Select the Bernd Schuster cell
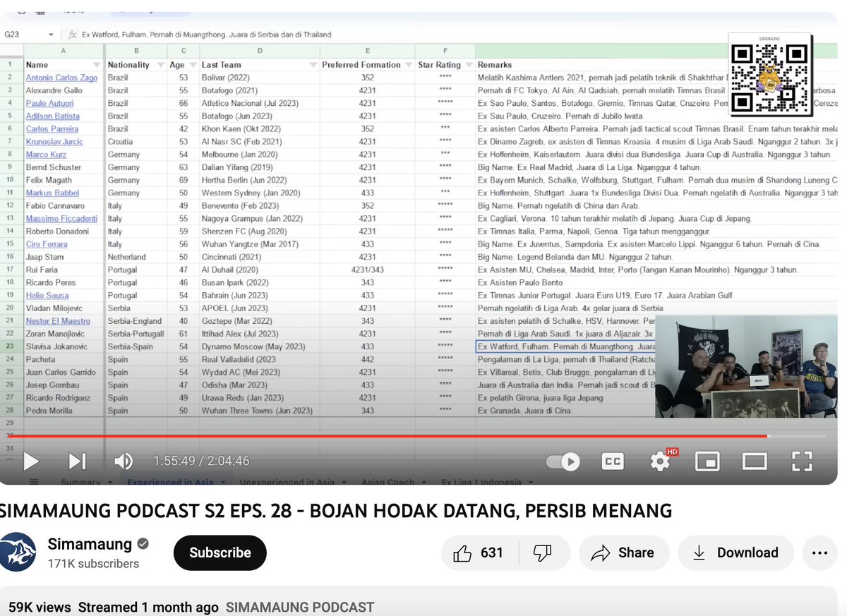Viewport: 847px width, 616px height. pyautogui.click(x=64, y=167)
